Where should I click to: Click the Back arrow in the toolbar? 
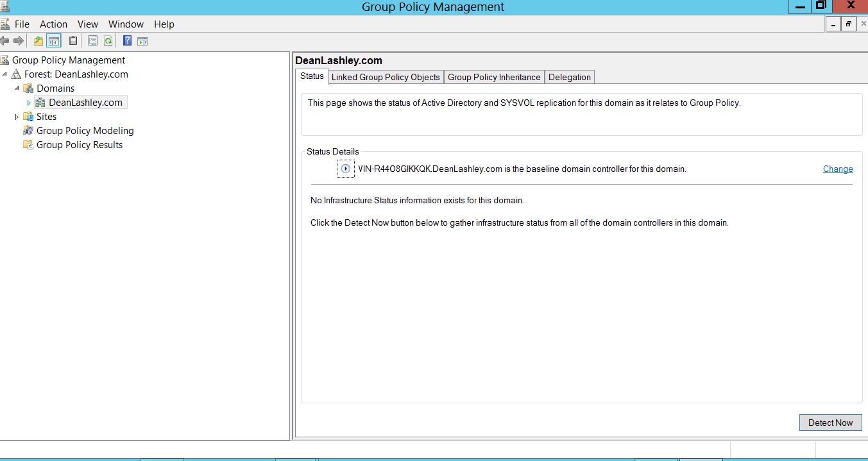5,41
